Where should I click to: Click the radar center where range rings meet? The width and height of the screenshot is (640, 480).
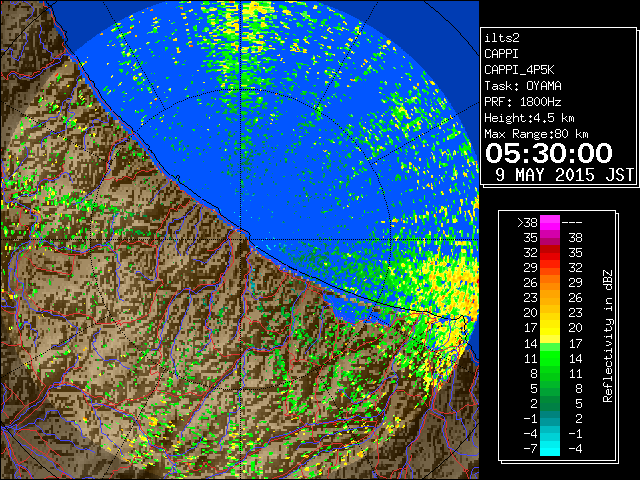pos(241,239)
